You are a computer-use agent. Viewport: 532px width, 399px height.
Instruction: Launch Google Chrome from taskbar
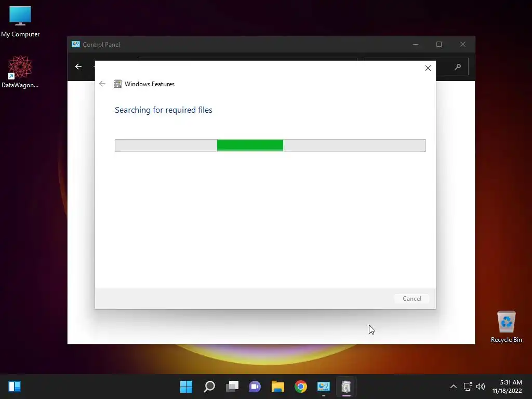(301, 387)
